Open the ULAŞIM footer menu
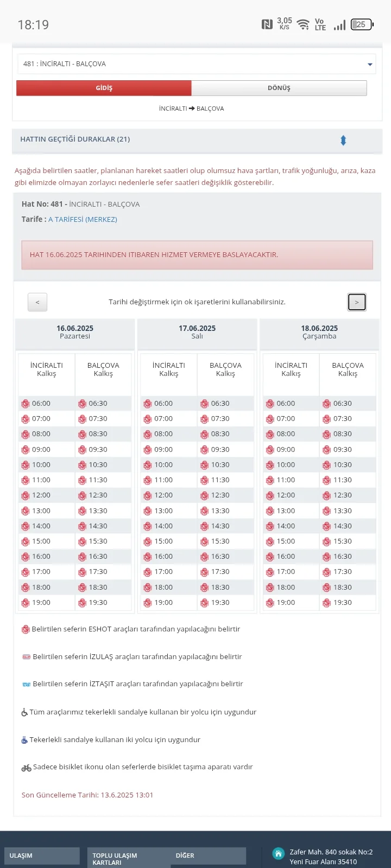Viewport: 391px width, 868px height. 41,856
